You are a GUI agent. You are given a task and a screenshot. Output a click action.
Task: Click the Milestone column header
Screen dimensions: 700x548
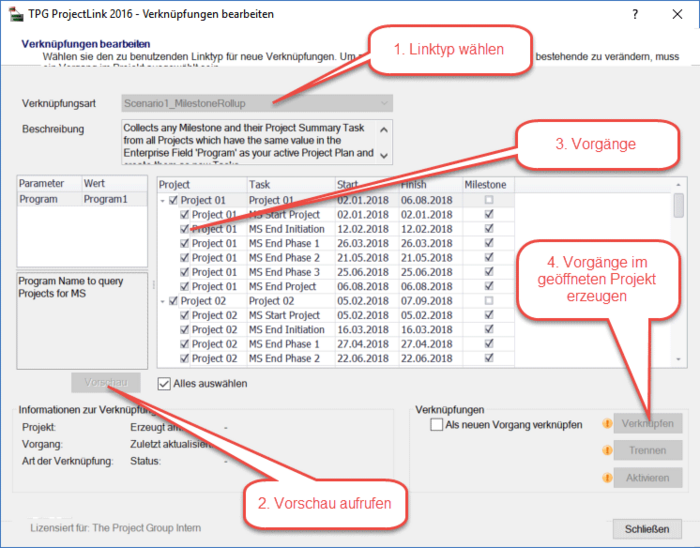488,185
